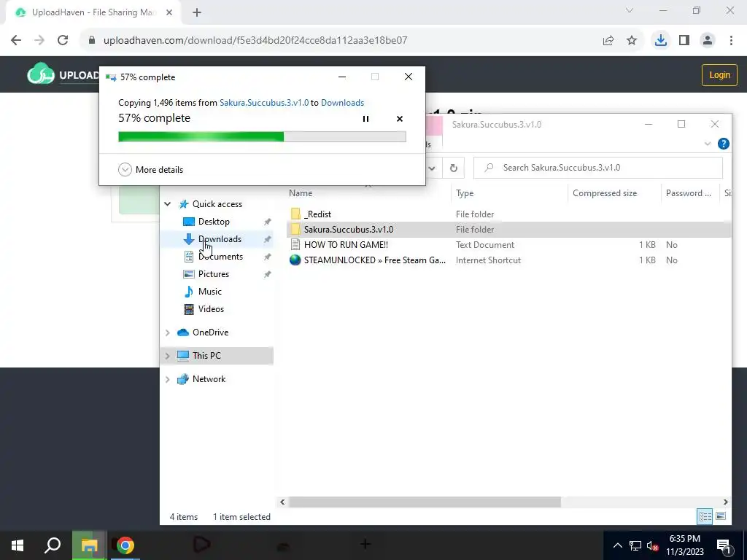Cancel the copy with the small X
This screenshot has width=747, height=560.
[400, 119]
